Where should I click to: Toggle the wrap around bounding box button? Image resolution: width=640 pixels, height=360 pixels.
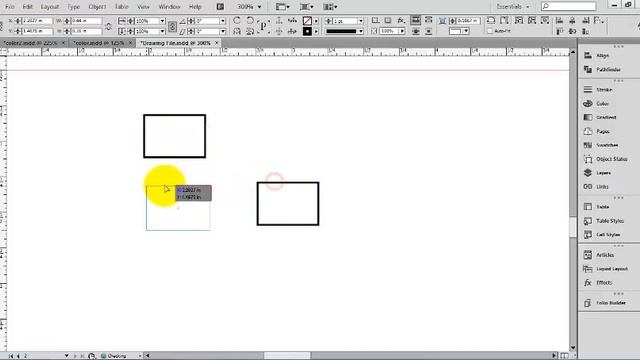pyautogui.click(x=428, y=20)
